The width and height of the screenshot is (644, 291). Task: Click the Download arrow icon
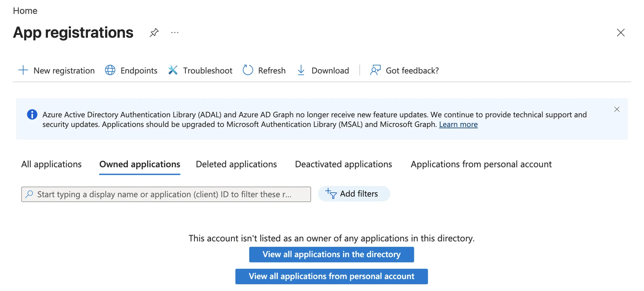pyautogui.click(x=301, y=70)
